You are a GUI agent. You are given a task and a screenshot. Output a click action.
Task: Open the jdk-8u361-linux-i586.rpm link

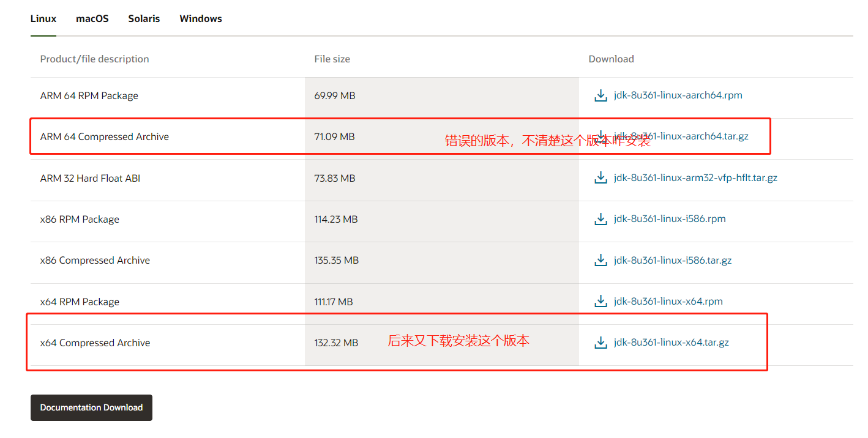tap(670, 218)
